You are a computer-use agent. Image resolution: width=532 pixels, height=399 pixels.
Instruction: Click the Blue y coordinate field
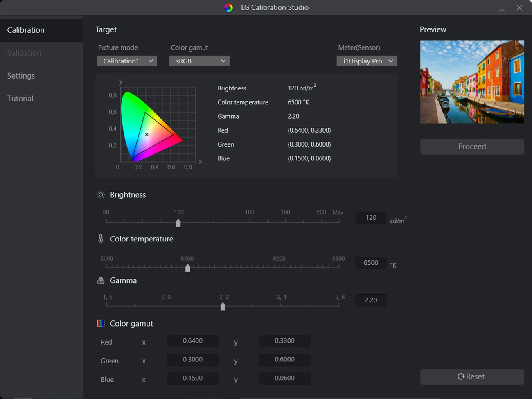(284, 378)
